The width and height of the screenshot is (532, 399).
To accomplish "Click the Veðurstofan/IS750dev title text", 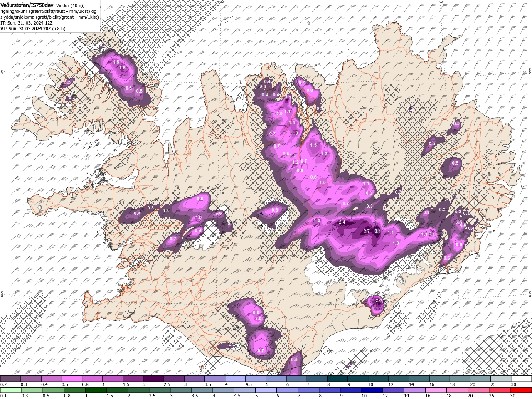I will click(27, 5).
